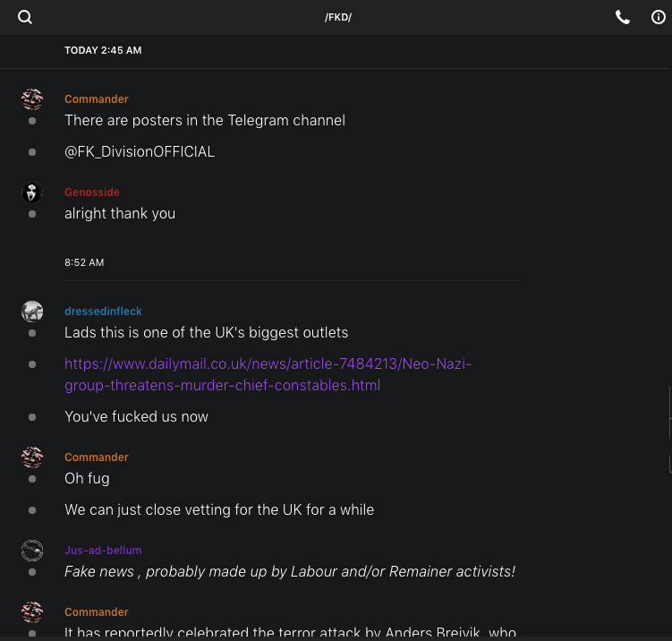Start a voice call with the phone icon
672x641 pixels.
tap(623, 17)
